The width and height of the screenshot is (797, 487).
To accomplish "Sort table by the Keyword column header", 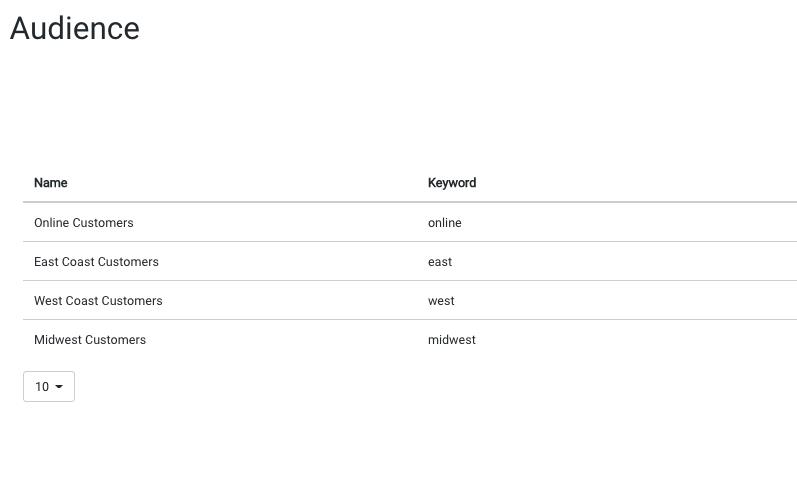I will point(451,183).
